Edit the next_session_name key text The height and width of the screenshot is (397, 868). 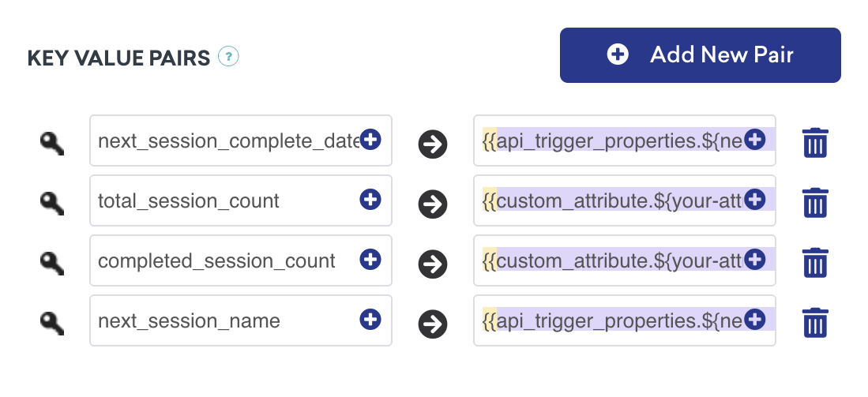pos(225,320)
